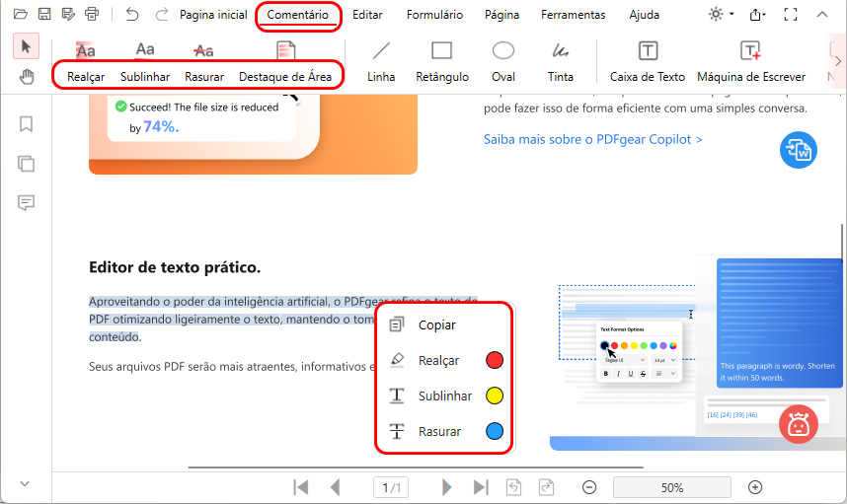This screenshot has height=504, width=847.
Task: Open the brightness theme dropdown
Action: (x=722, y=14)
